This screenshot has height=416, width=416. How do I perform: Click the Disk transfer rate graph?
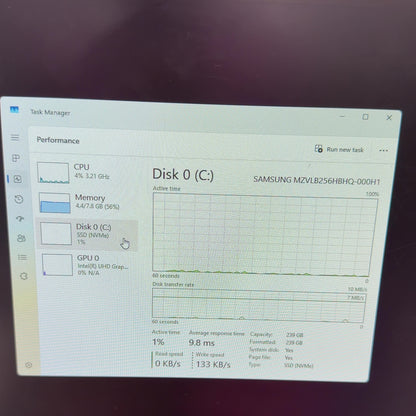point(259,305)
